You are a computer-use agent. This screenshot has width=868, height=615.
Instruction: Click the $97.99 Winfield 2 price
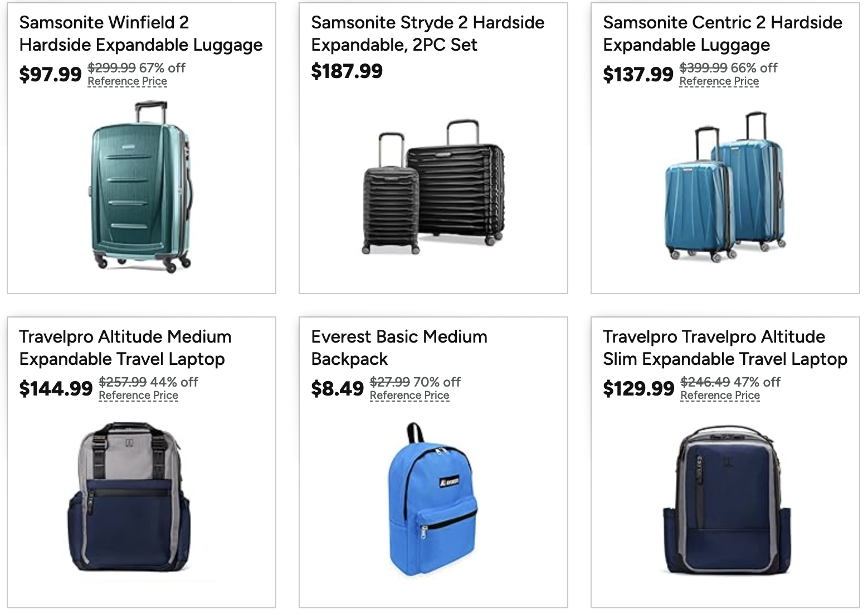(50, 74)
